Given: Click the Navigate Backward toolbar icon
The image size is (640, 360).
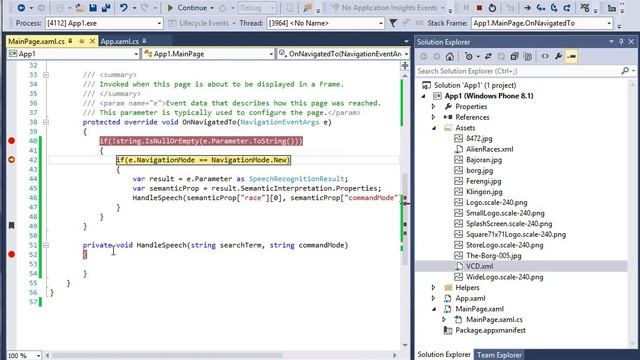Looking at the screenshot, I should click(x=20, y=7).
